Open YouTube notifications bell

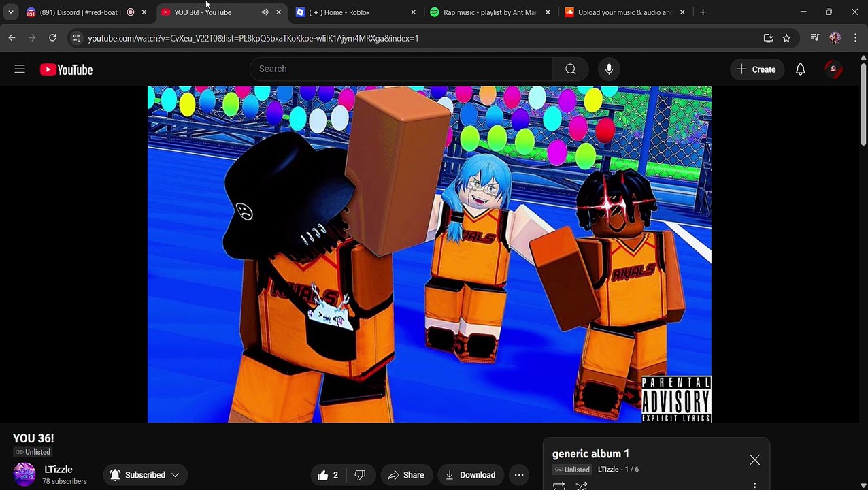801,69
